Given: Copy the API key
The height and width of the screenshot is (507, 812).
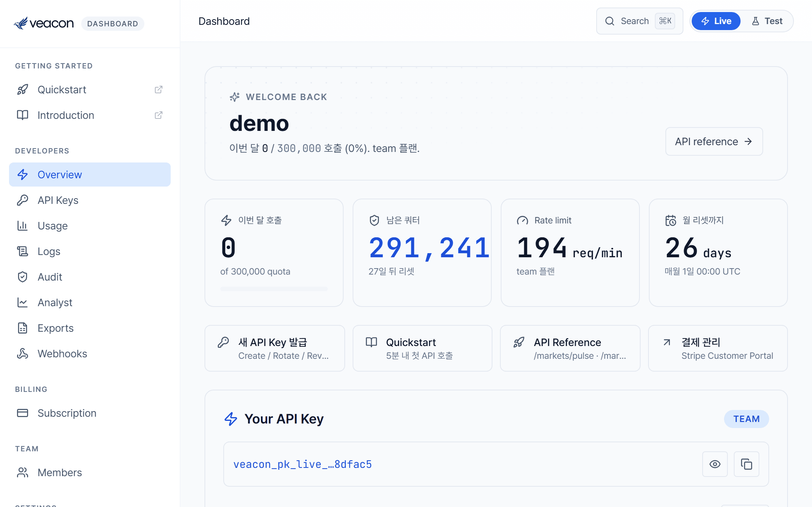Looking at the screenshot, I should tap(747, 464).
